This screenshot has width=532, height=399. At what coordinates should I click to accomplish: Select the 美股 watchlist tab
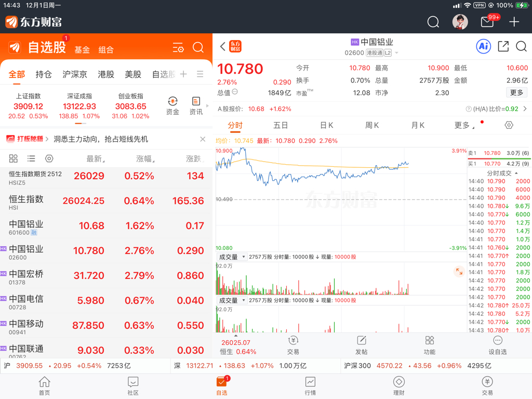(x=133, y=74)
